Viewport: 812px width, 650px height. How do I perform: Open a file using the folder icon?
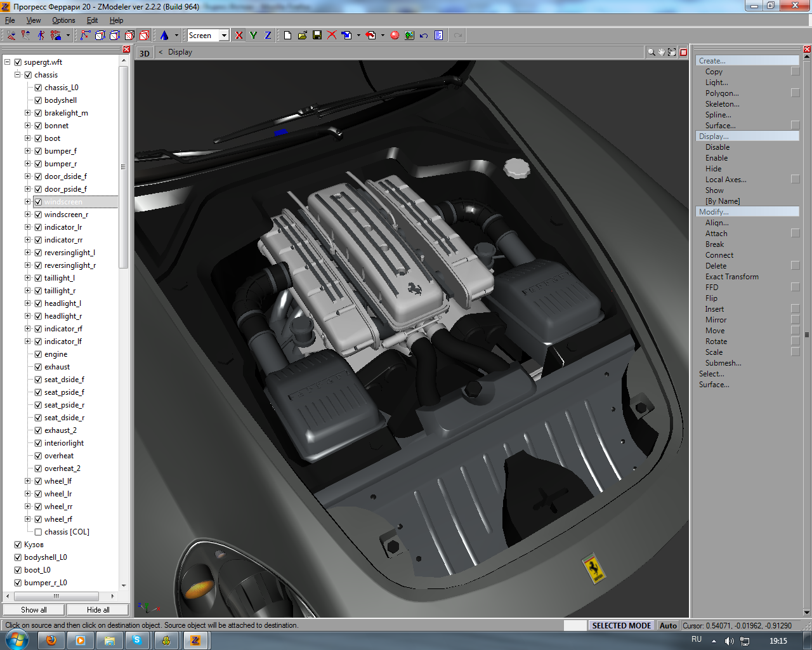click(302, 36)
